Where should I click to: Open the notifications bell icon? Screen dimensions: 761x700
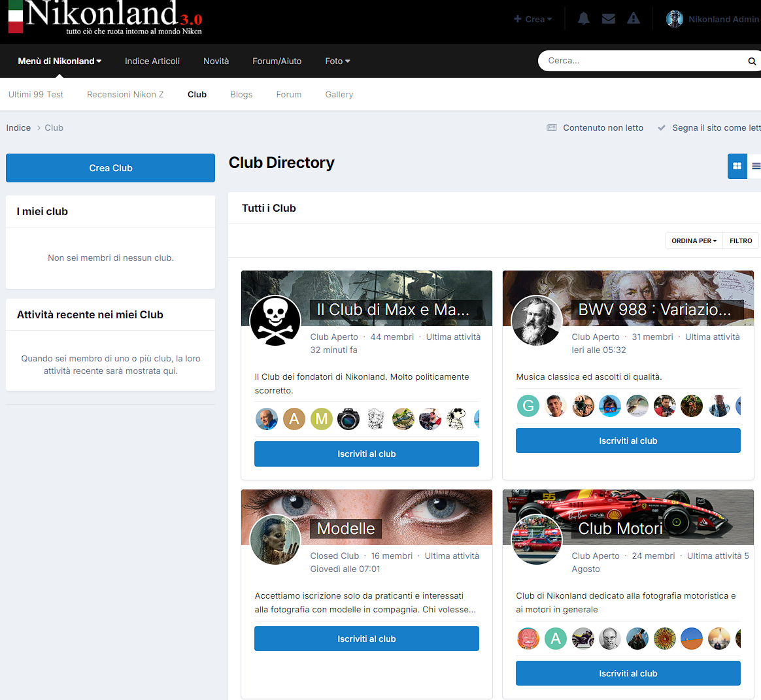583,19
